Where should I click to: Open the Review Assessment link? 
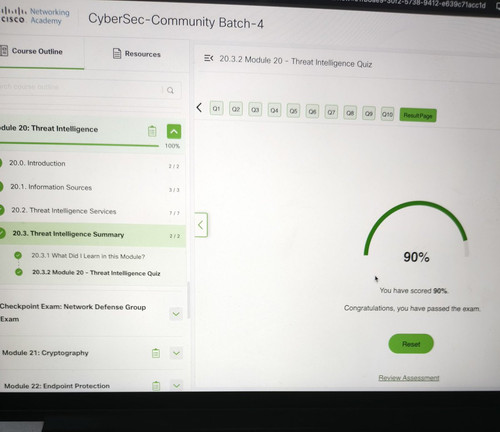(409, 378)
